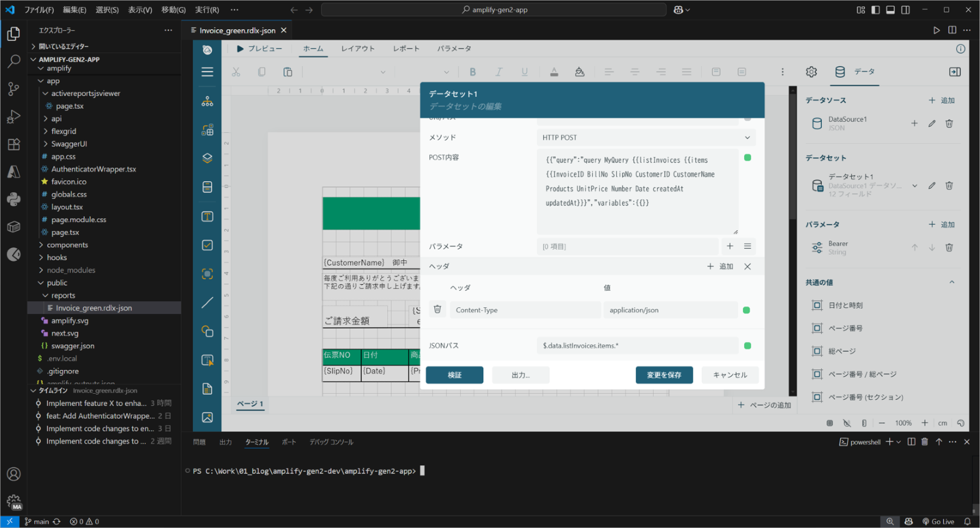Open the properties gear icon in right panel
This screenshot has height=528, width=980.
[x=811, y=72]
